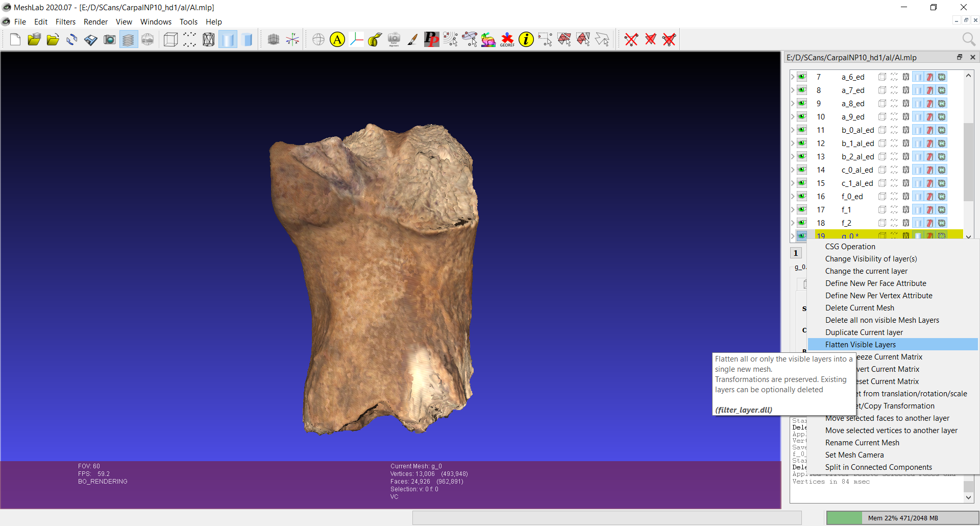
Task: Click the colorful bunny Quality Mapper icon
Action: click(x=488, y=39)
